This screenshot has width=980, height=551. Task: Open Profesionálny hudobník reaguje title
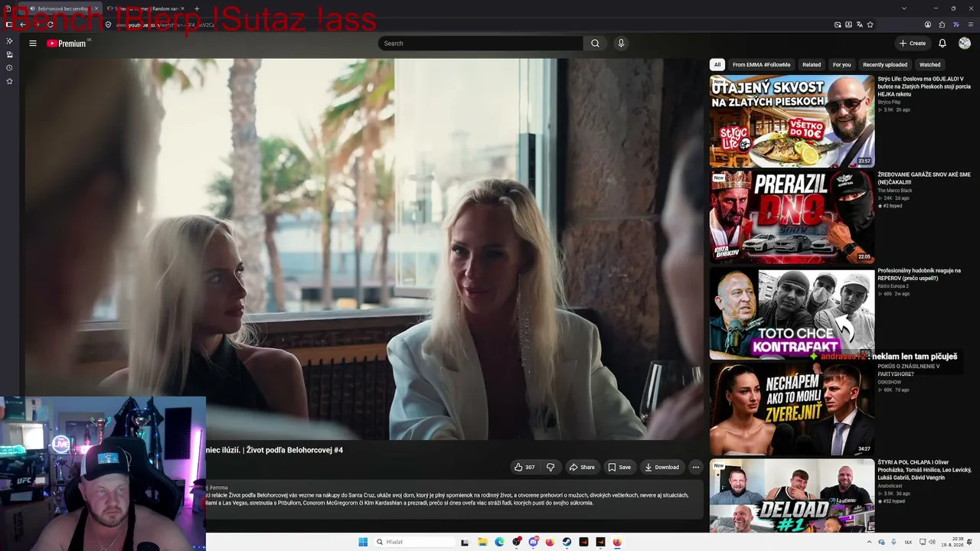click(x=919, y=274)
